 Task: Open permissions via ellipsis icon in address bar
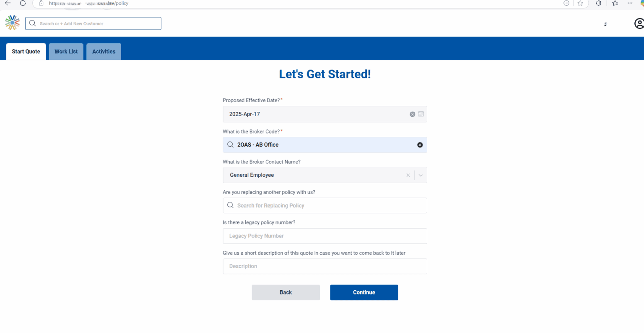click(x=566, y=3)
